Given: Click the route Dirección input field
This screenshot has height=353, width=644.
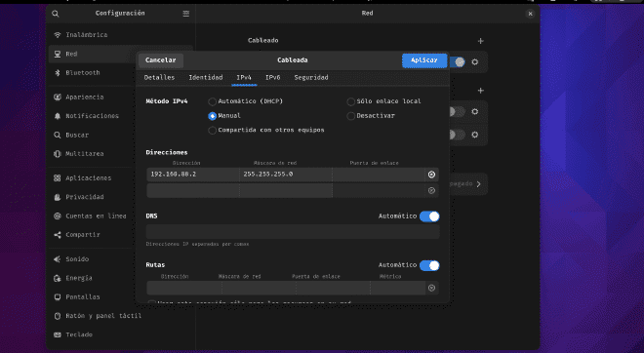Looking at the screenshot, I should [x=184, y=288].
